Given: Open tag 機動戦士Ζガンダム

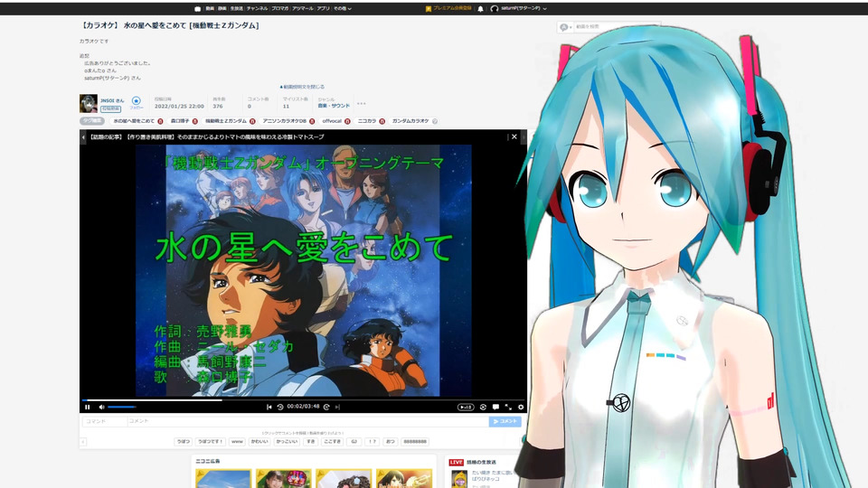Looking at the screenshot, I should (x=226, y=120).
